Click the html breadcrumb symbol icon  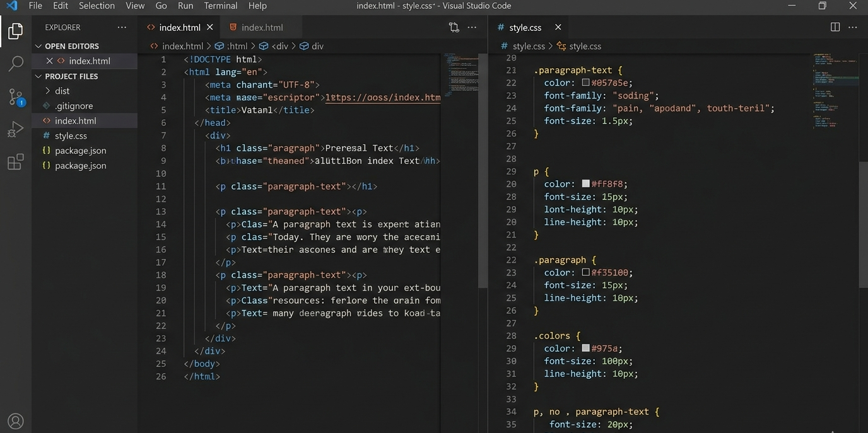tap(220, 46)
